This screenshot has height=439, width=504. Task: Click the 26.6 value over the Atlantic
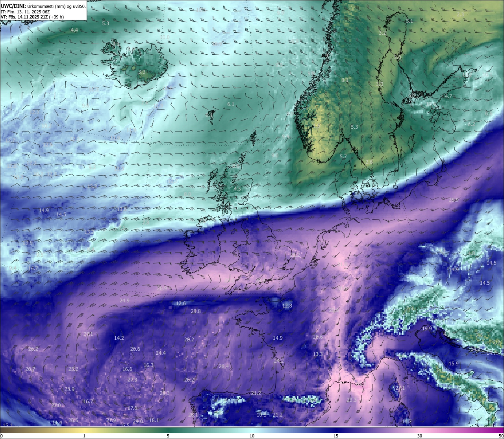click(x=135, y=349)
